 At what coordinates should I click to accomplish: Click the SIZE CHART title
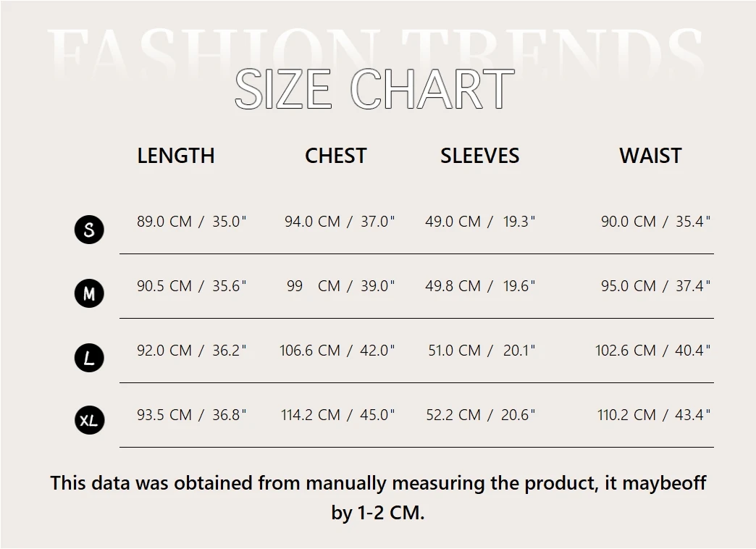(374, 91)
